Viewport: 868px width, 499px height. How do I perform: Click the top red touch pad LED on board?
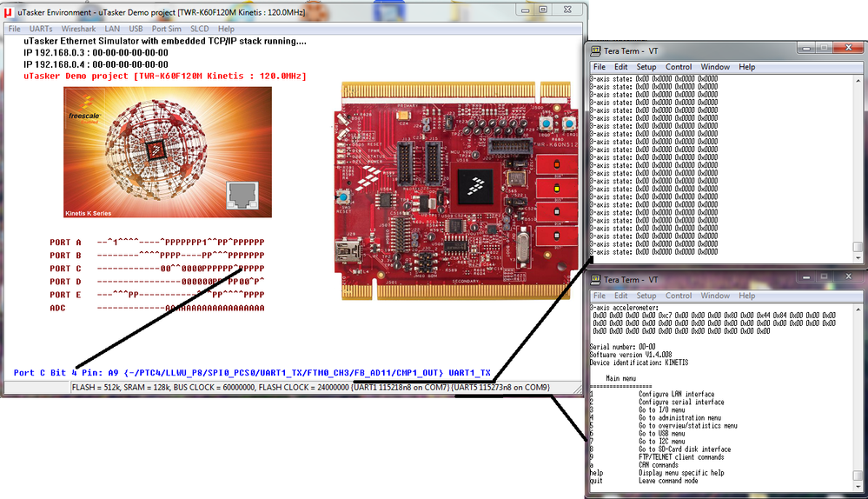(557, 164)
